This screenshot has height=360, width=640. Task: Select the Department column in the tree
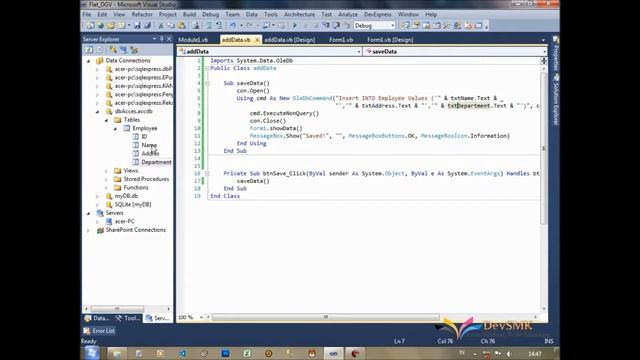(156, 162)
